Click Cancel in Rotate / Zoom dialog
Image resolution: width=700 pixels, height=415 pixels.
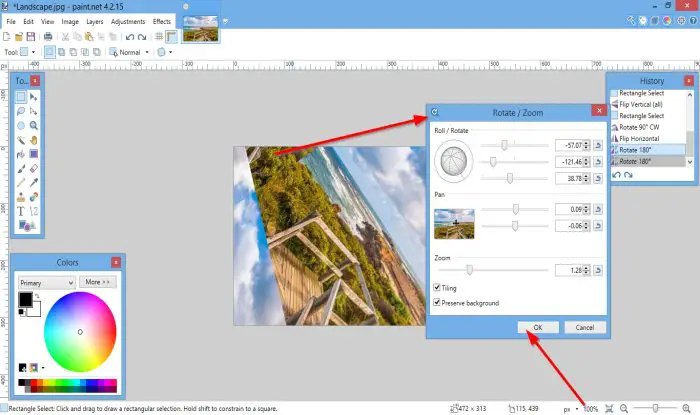tap(585, 327)
